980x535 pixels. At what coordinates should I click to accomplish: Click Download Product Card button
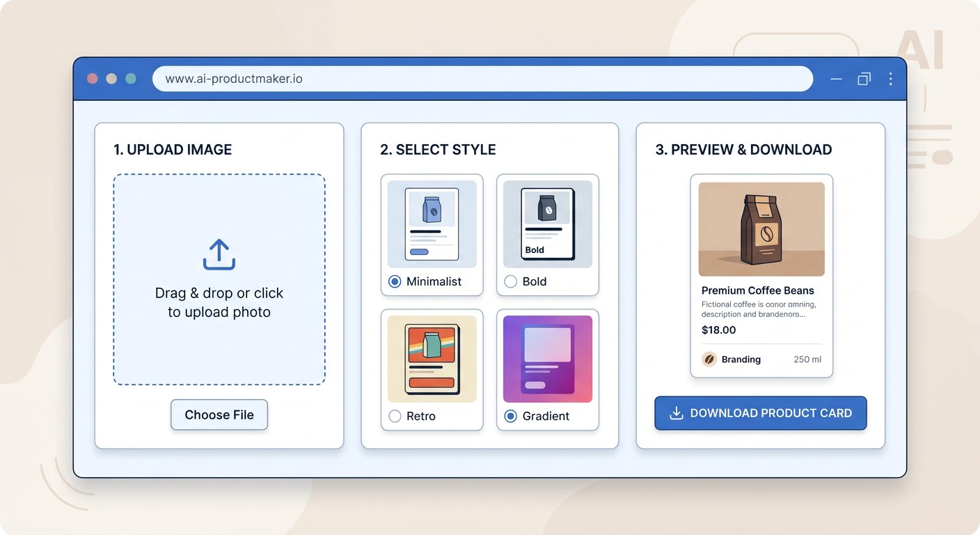click(x=761, y=413)
